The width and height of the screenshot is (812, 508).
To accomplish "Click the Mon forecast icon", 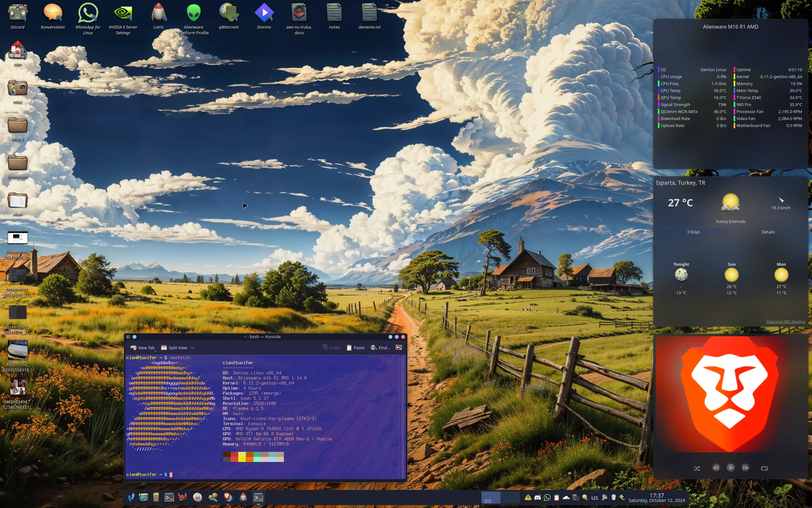I will 781,275.
